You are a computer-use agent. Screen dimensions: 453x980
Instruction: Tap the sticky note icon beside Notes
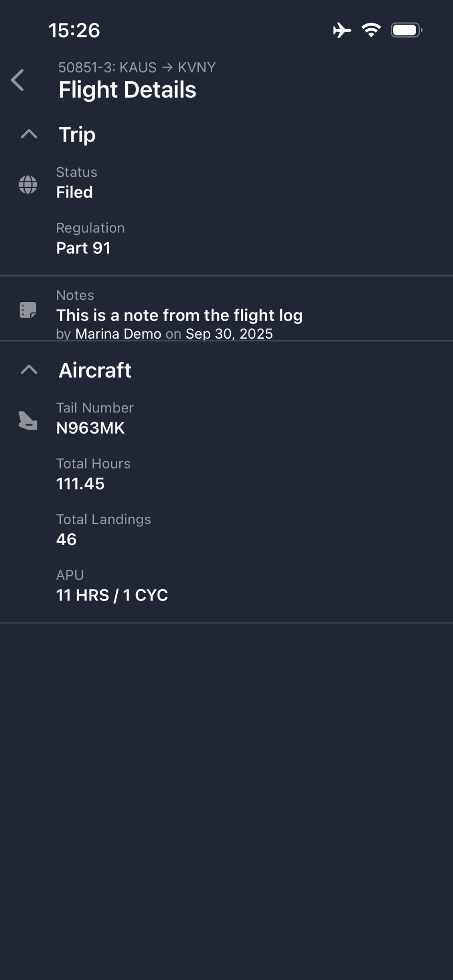click(28, 310)
